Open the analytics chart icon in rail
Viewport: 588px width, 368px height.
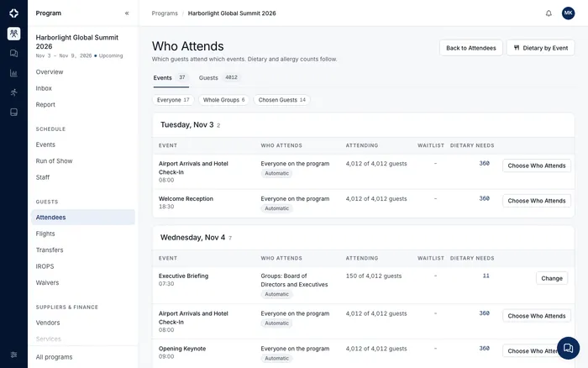(14, 73)
